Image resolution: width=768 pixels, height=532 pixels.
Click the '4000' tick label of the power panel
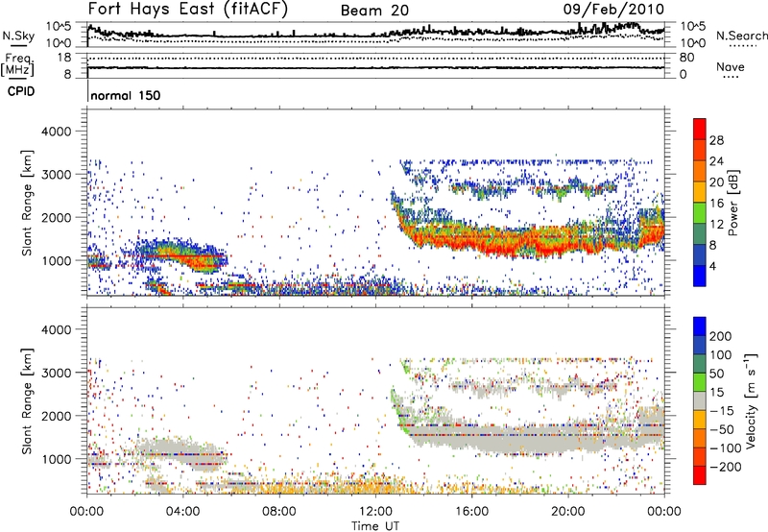(x=56, y=132)
